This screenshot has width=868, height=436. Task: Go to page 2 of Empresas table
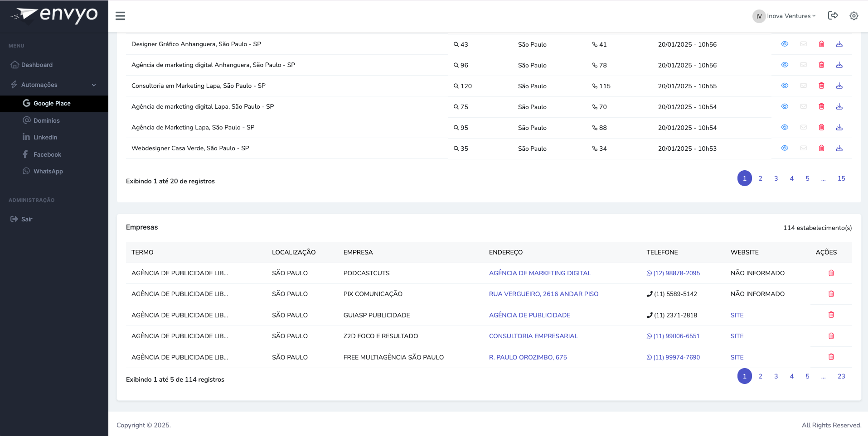(x=760, y=376)
